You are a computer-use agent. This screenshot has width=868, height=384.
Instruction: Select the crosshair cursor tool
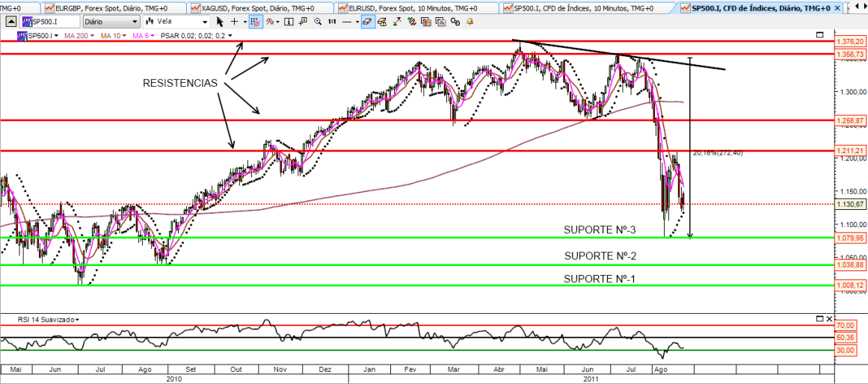point(234,22)
